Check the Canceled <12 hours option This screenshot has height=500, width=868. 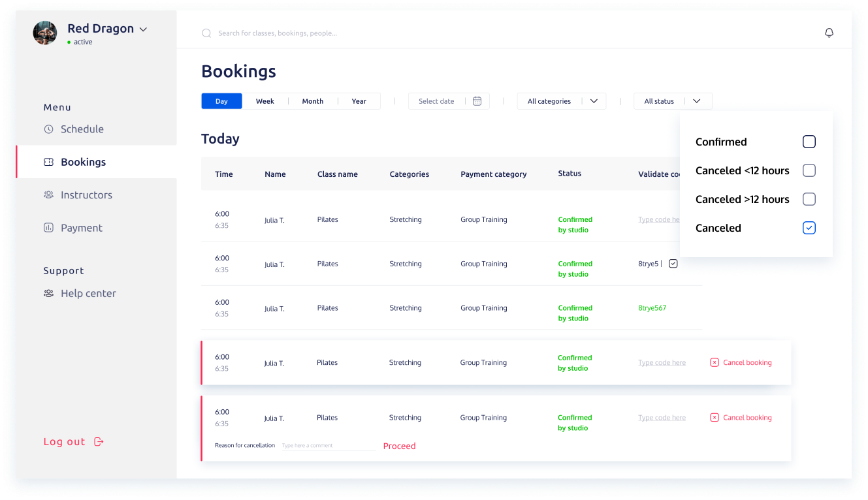point(809,170)
